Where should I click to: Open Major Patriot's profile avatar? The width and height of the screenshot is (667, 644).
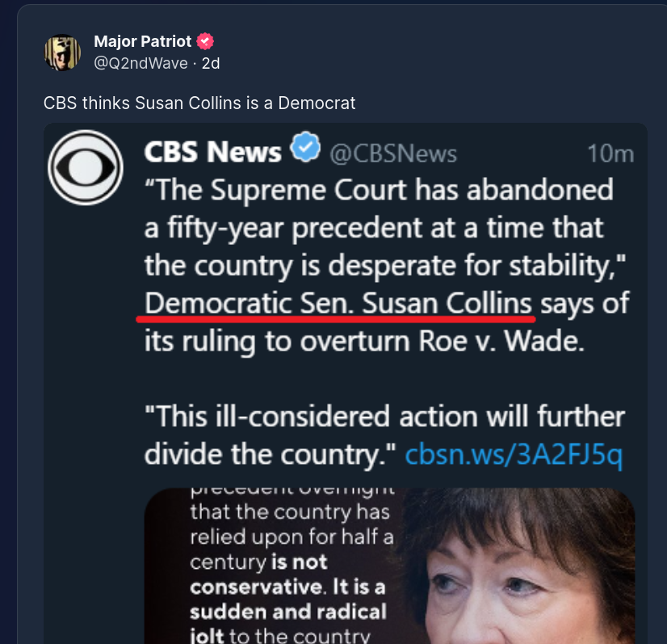62,53
